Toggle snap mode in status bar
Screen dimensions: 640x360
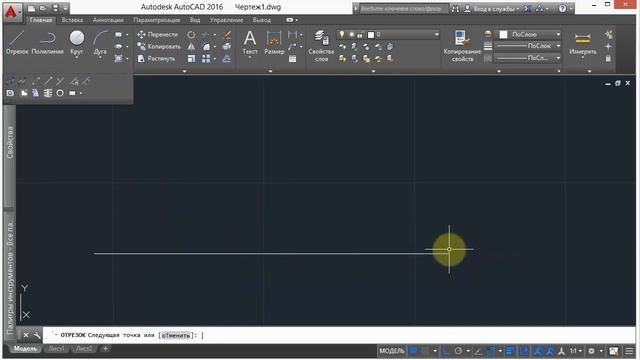[425, 351]
